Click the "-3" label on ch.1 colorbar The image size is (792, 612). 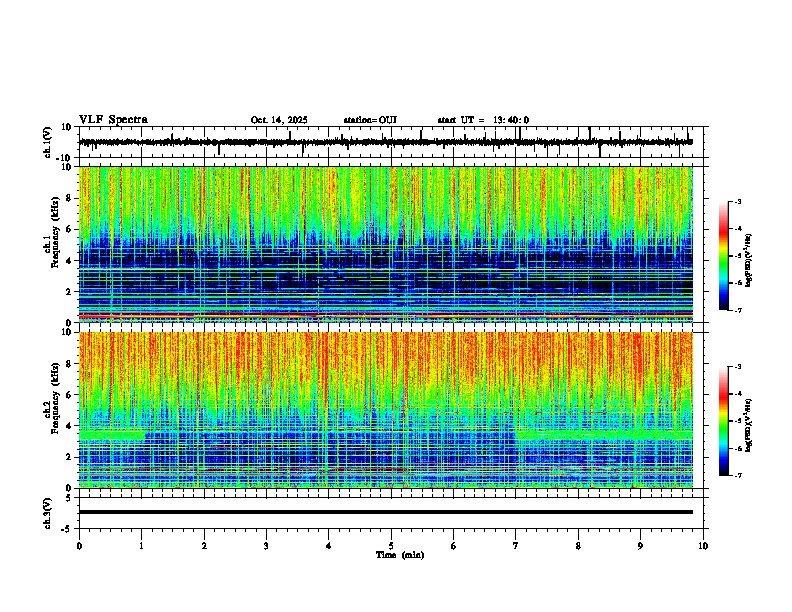tap(738, 202)
